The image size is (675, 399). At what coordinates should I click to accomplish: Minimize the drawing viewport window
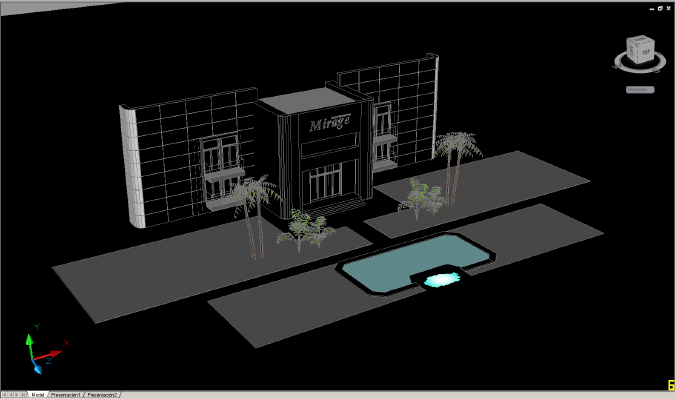pos(652,9)
